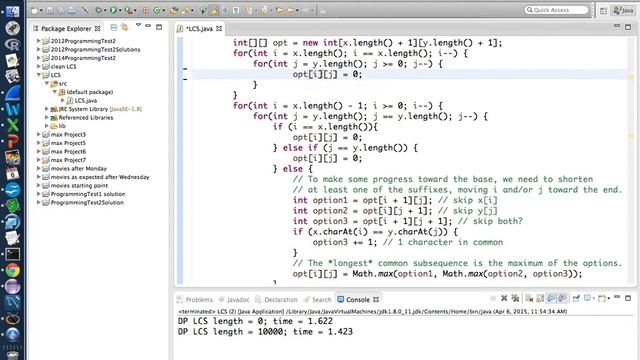Click the Last Edit Location arrow icon

(x=280, y=10)
